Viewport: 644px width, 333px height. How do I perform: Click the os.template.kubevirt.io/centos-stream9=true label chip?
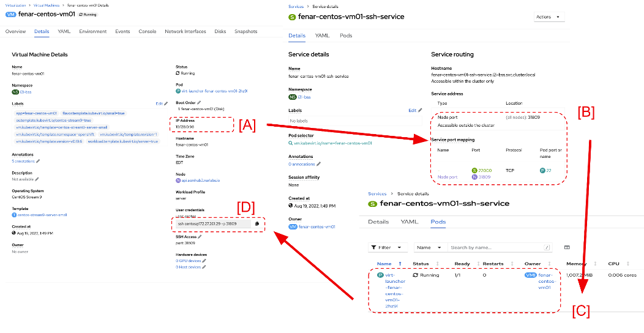[x=54, y=121]
